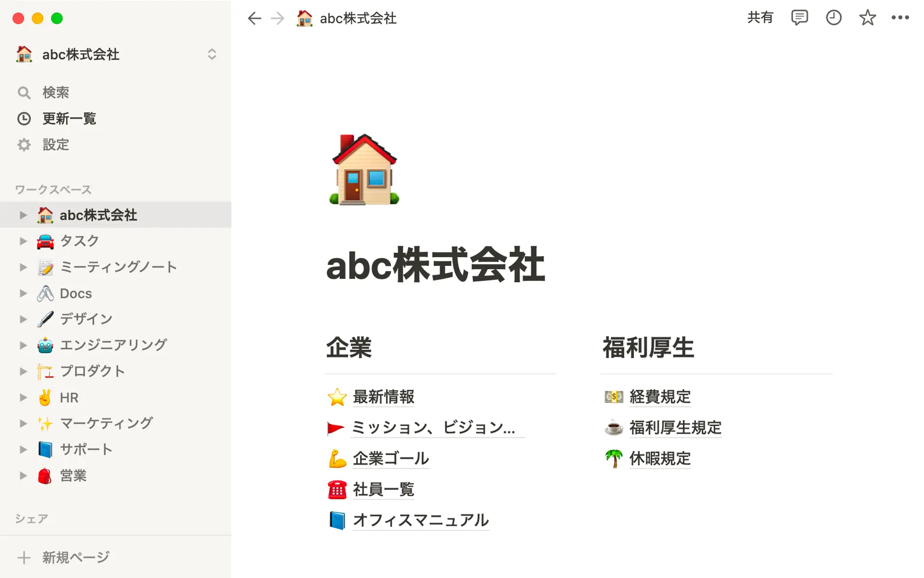The height and width of the screenshot is (578, 924).
Task: Favorite this page with star icon
Action: click(x=867, y=18)
